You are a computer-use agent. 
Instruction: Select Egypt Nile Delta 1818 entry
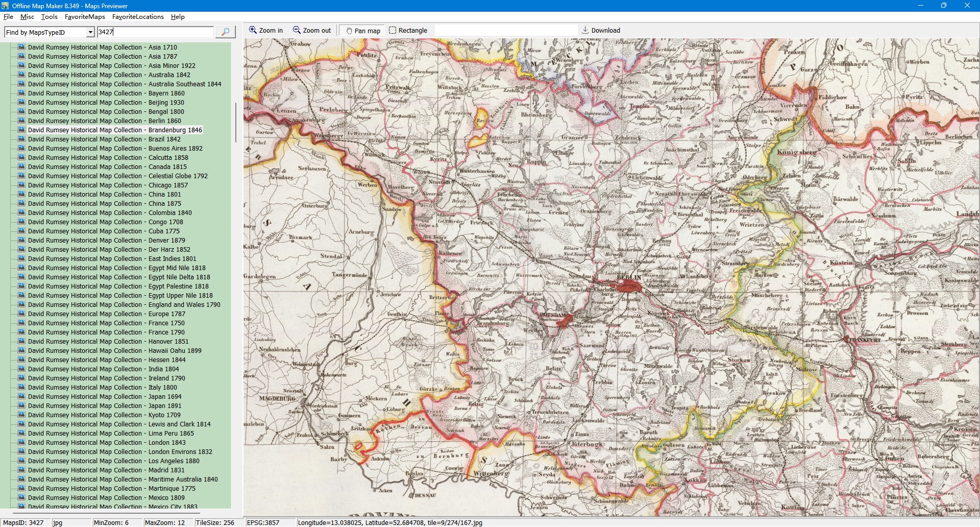119,277
